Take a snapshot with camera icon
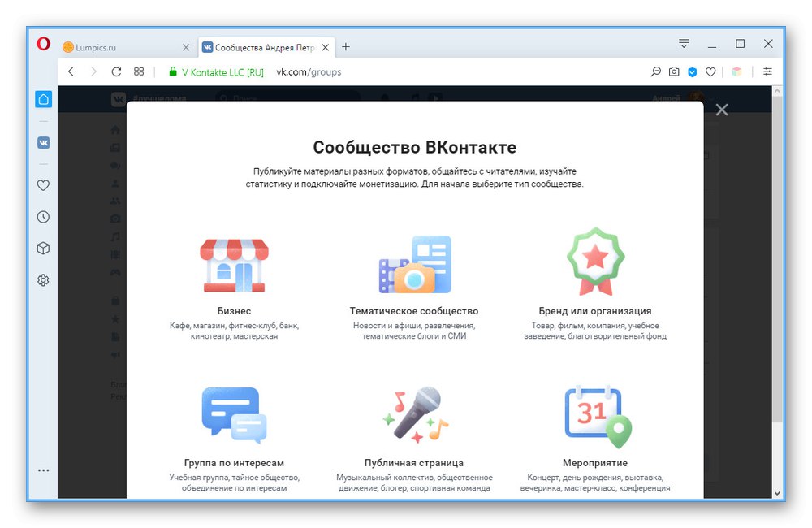This screenshot has width=812, height=528. (674, 71)
